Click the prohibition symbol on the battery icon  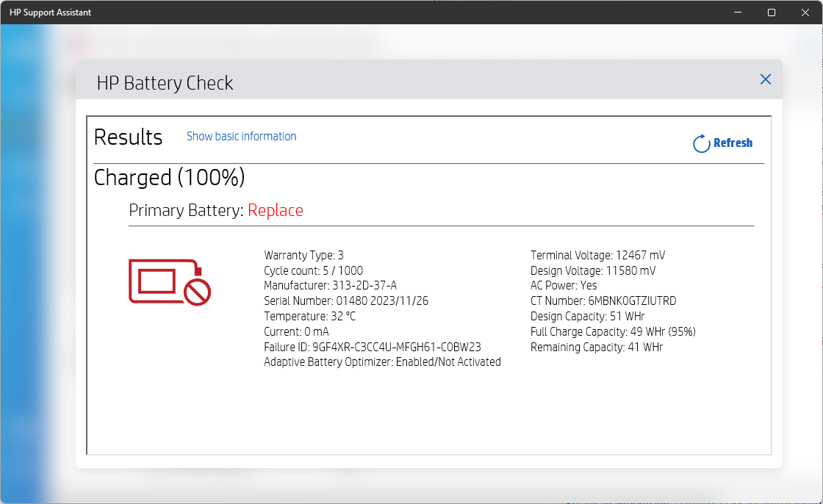pos(197,292)
